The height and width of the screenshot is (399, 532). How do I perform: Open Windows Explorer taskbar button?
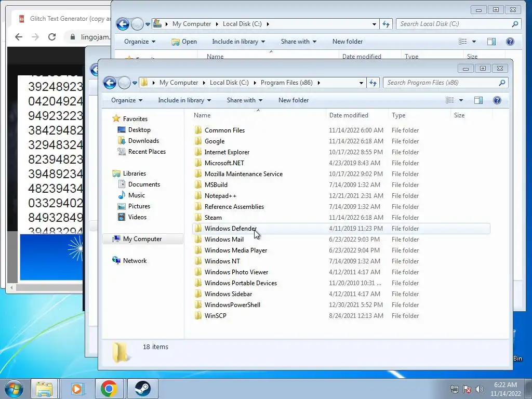[x=44, y=389]
